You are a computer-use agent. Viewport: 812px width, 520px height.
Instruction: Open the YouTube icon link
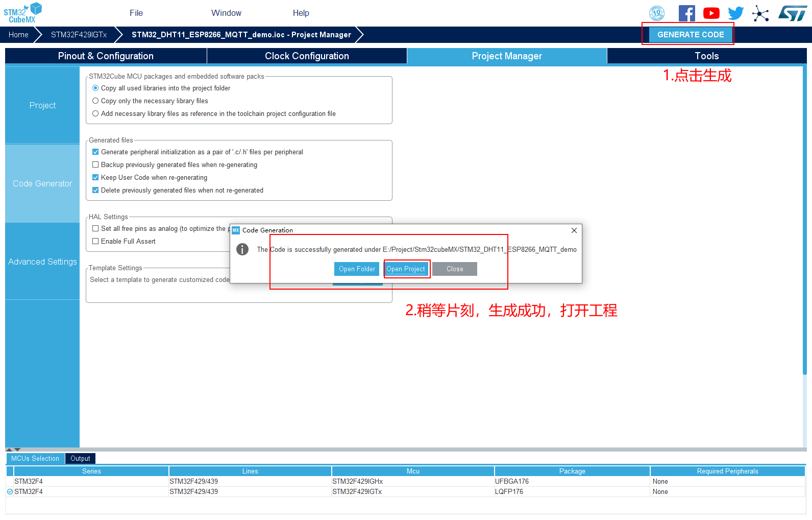(x=711, y=13)
